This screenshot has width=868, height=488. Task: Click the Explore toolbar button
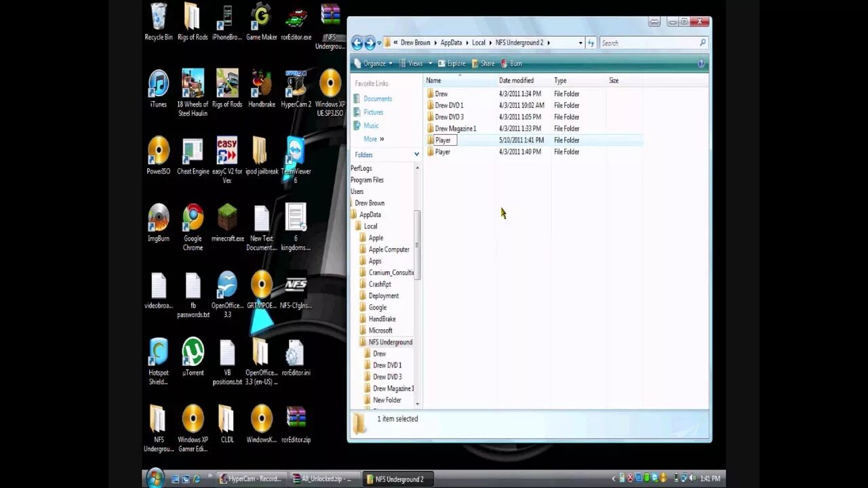(452, 63)
